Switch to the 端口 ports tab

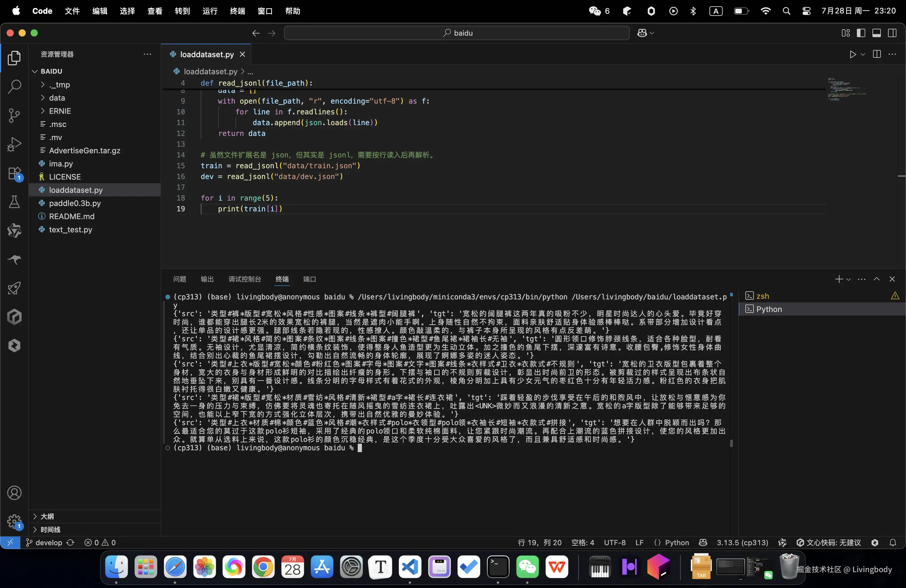309,279
